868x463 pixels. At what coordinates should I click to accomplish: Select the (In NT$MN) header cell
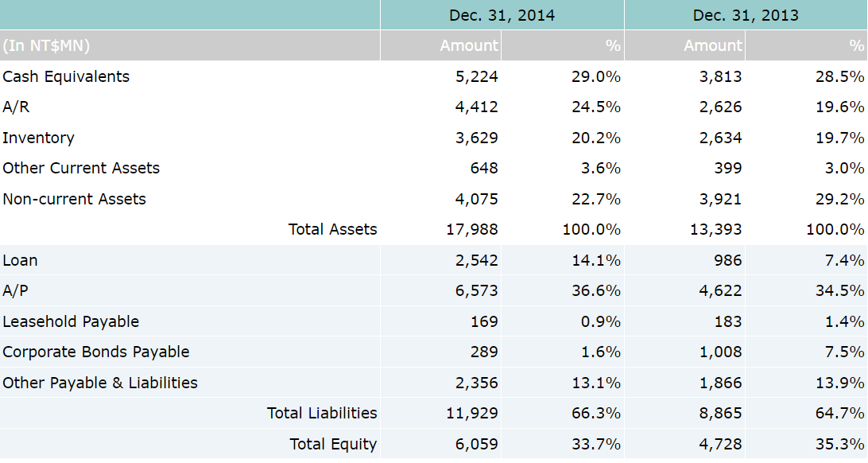(x=46, y=46)
